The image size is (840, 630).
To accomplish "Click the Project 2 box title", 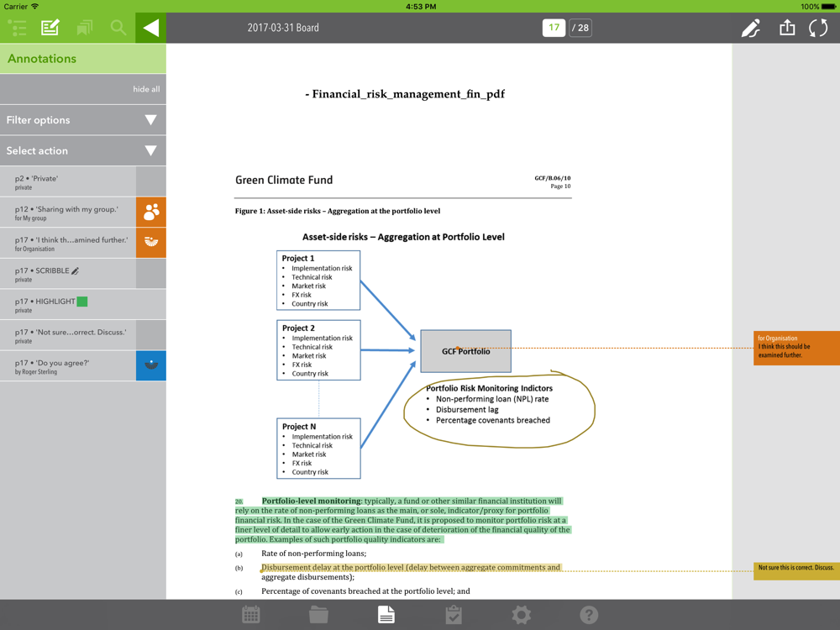I will (298, 328).
